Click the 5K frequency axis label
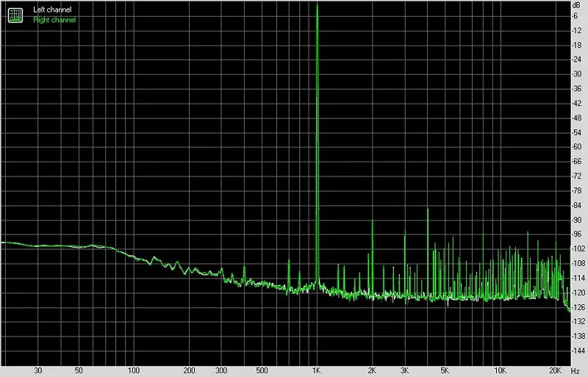The height and width of the screenshot is (377, 588). (445, 371)
